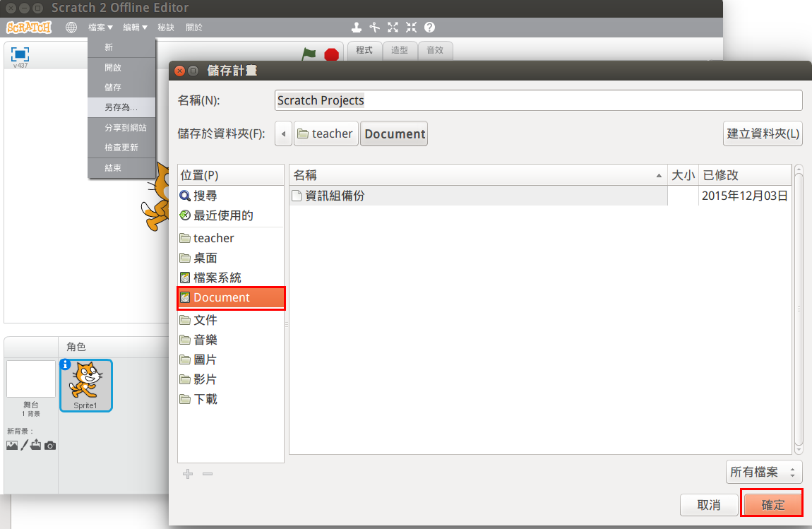The image size is (812, 529).
Task: Open the 秘訣 Tips menu item
Action: [x=166, y=28]
